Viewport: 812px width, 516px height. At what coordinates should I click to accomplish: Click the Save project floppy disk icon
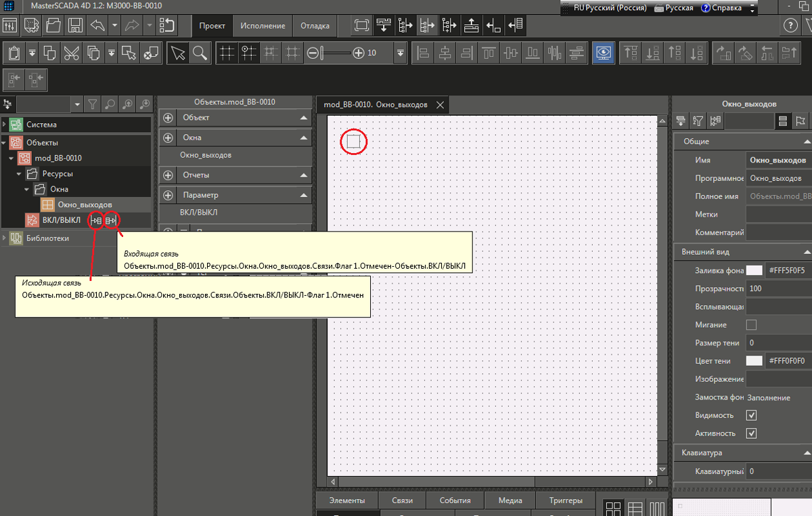point(75,26)
